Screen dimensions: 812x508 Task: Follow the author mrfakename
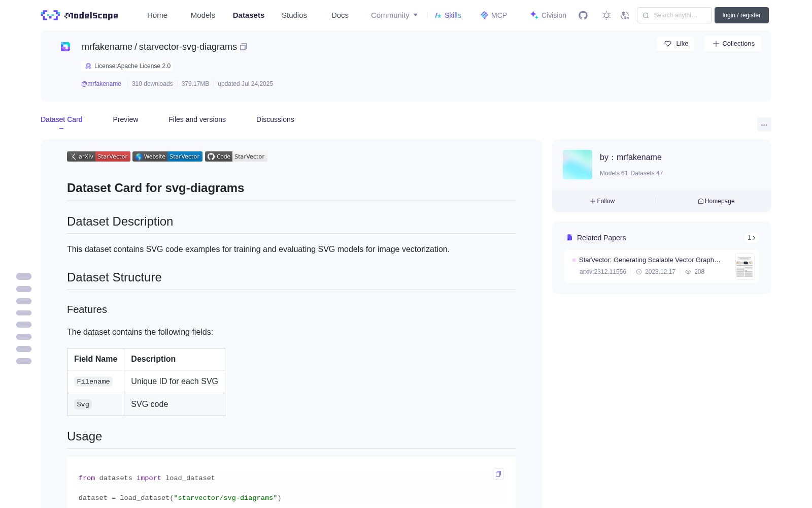[x=602, y=201]
